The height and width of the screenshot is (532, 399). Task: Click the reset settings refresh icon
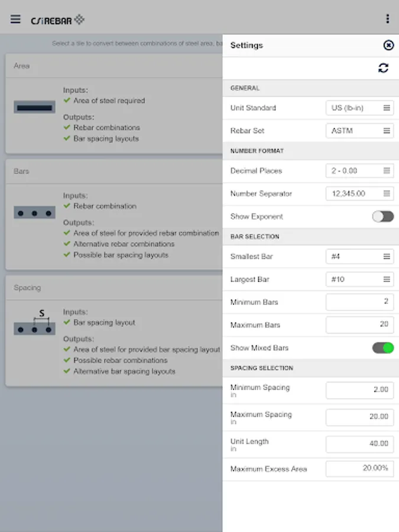[x=383, y=68]
